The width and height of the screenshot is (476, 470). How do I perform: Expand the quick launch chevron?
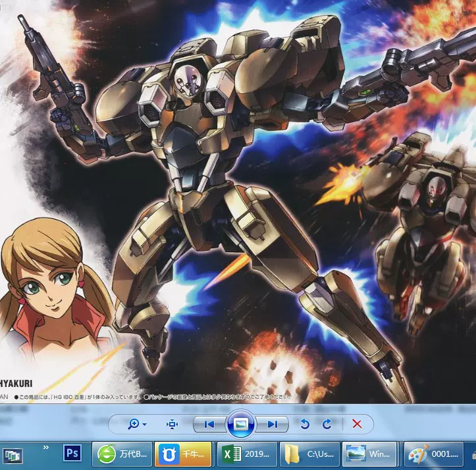pos(46,447)
